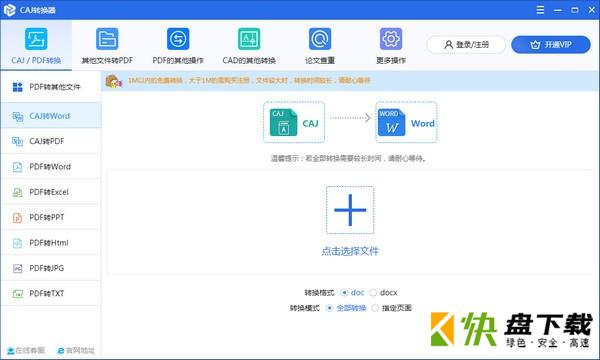Viewport: 600px width, 360px height.
Task: Select the 指定页面 mode radio button
Action: click(x=375, y=308)
